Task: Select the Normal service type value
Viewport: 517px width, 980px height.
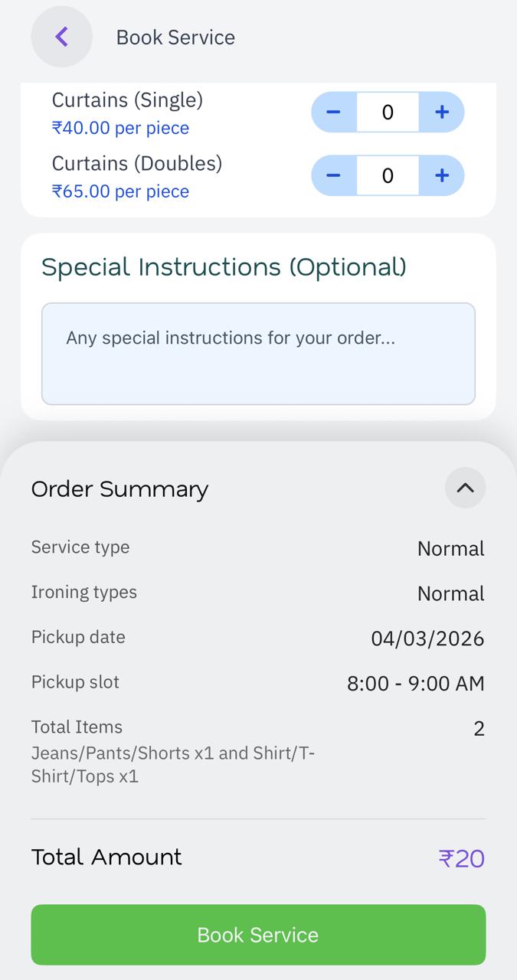Action: pos(450,548)
